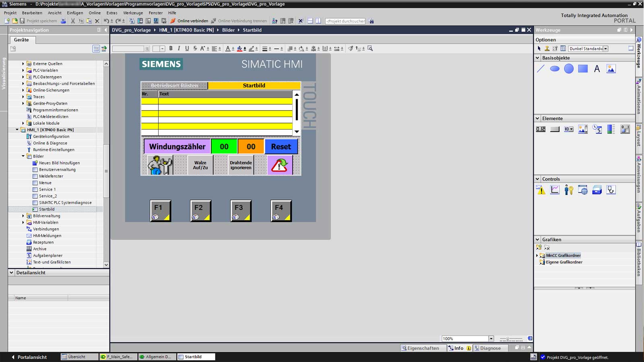Select Service 1 screen in tree

click(x=47, y=189)
